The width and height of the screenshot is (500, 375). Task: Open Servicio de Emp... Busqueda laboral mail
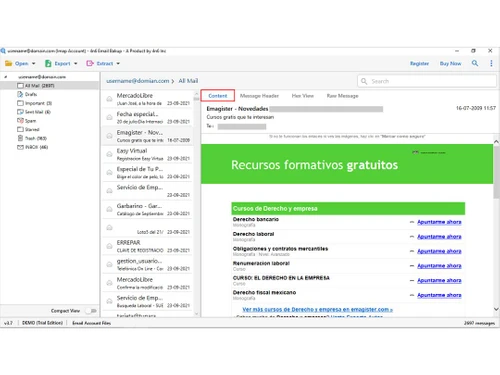click(x=147, y=301)
